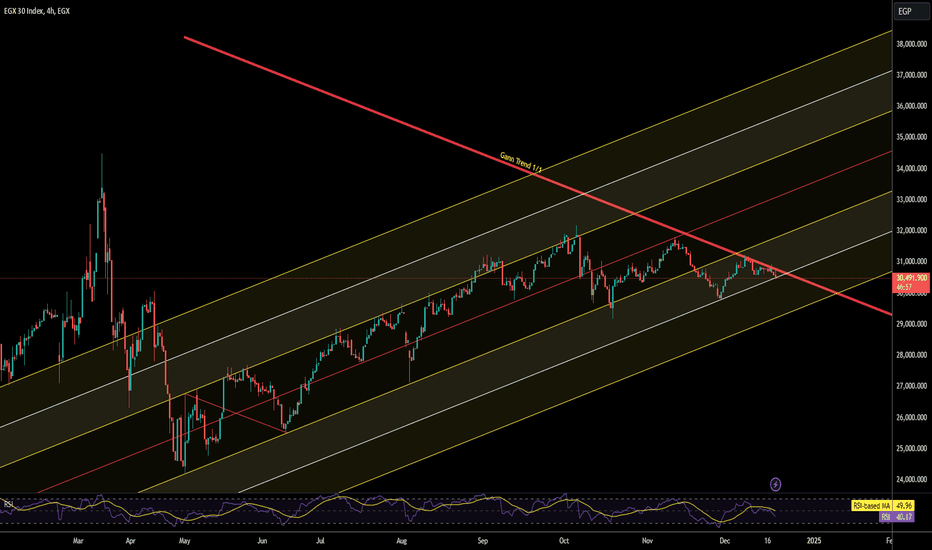Viewport: 932px width, 550px height.
Task: Click the 38,000.000 price axis label
Action: [x=911, y=44]
